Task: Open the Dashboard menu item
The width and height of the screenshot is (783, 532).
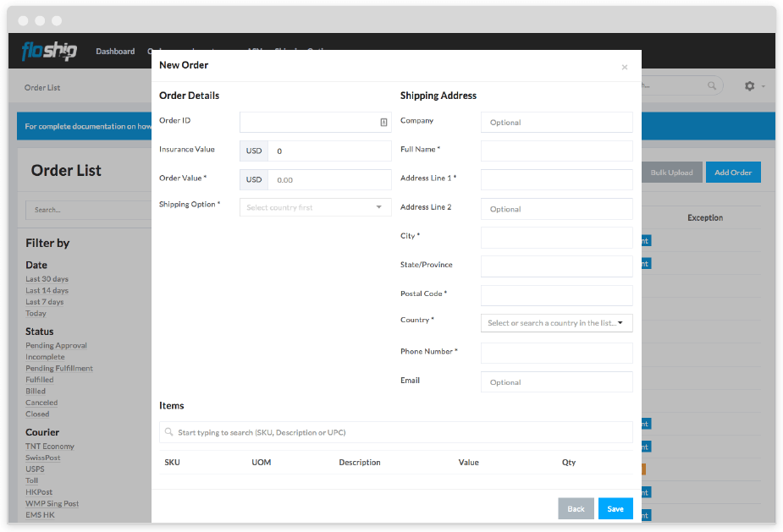Action: point(115,52)
